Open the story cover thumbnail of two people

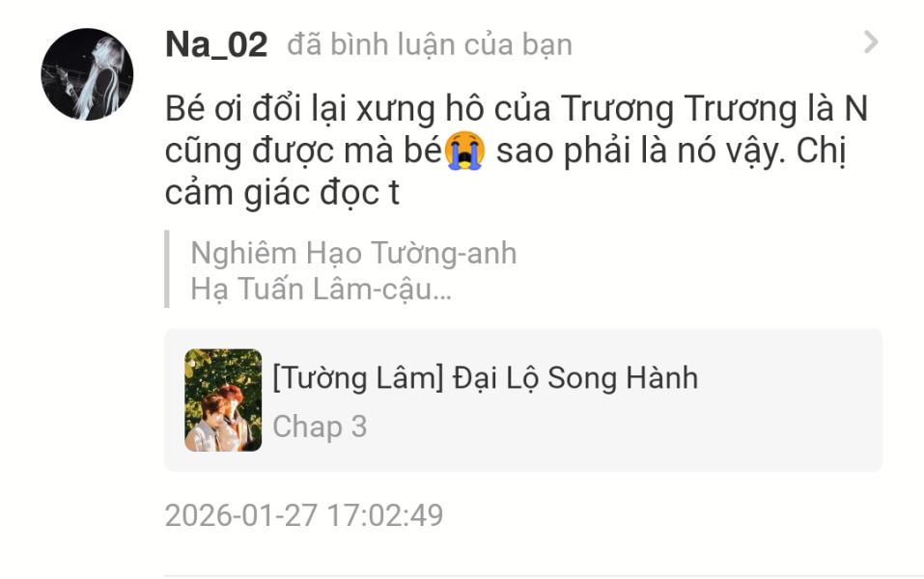pos(223,400)
